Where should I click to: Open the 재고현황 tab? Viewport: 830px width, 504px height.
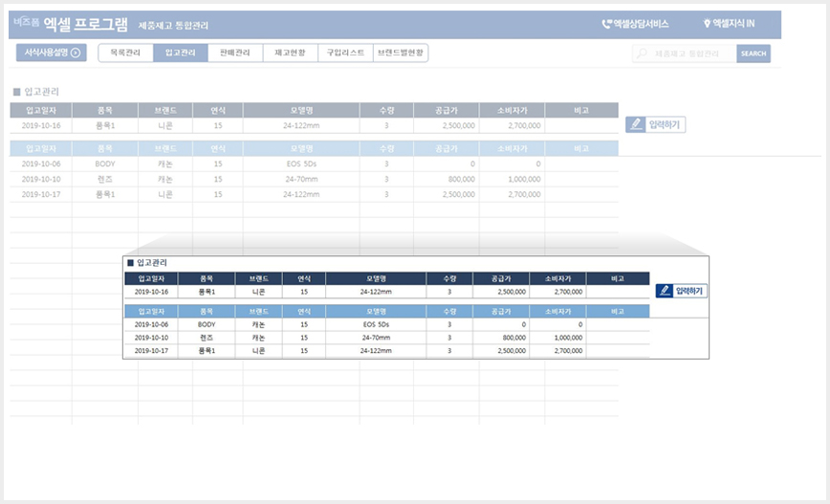click(290, 53)
